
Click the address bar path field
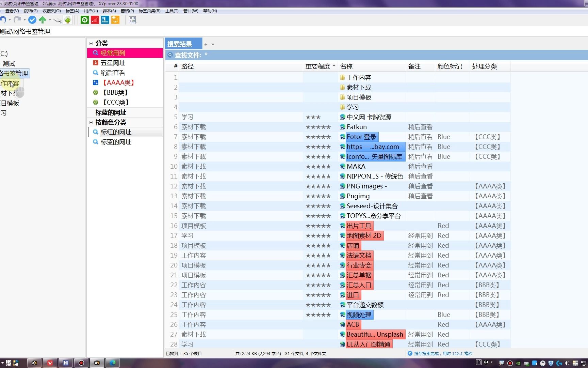point(294,32)
